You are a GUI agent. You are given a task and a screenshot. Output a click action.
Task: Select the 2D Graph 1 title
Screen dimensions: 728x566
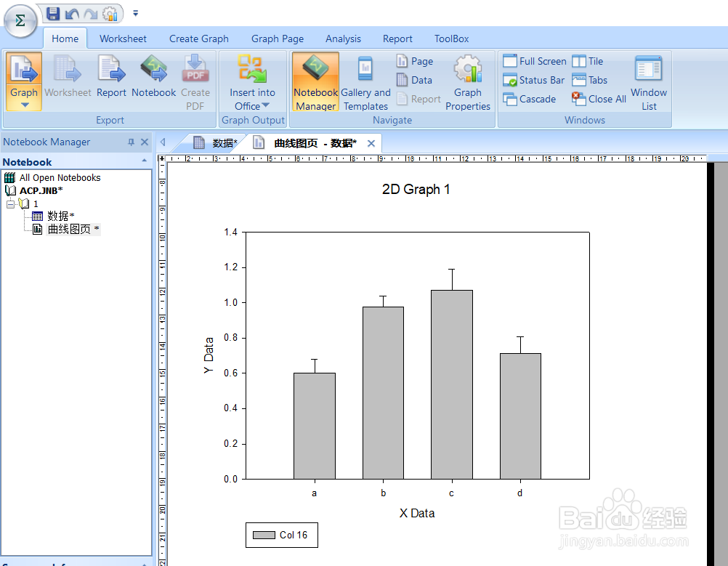tap(416, 189)
